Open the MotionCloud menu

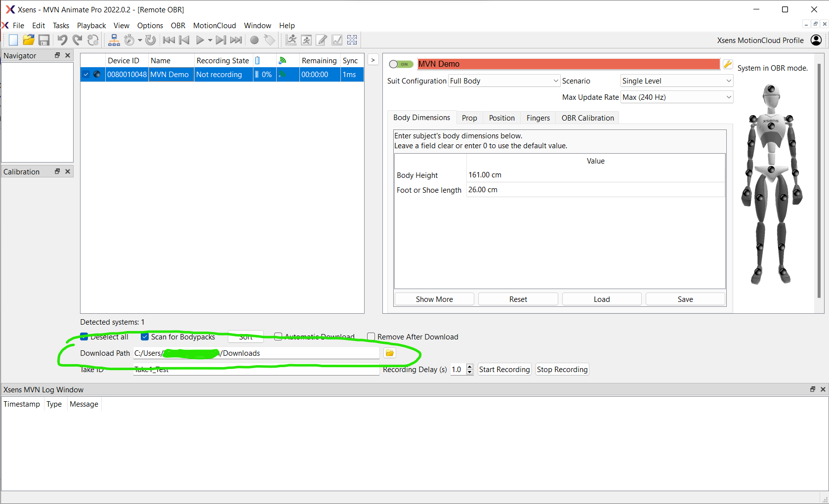coord(214,26)
